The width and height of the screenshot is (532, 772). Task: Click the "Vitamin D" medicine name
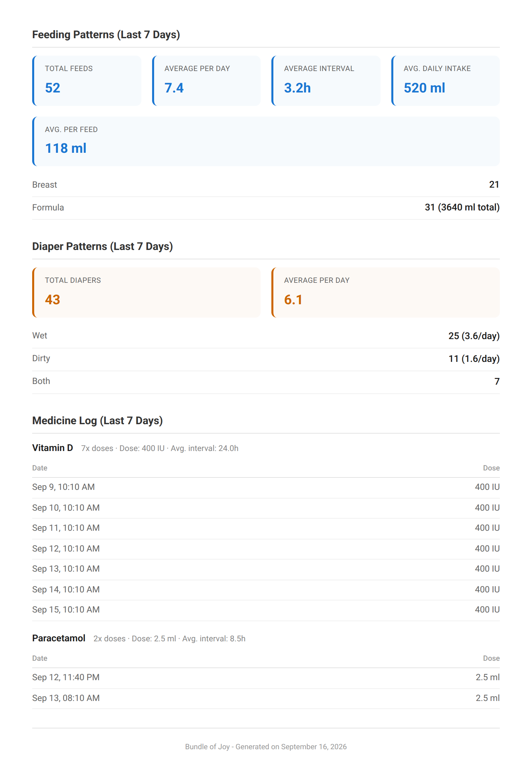pyautogui.click(x=53, y=448)
